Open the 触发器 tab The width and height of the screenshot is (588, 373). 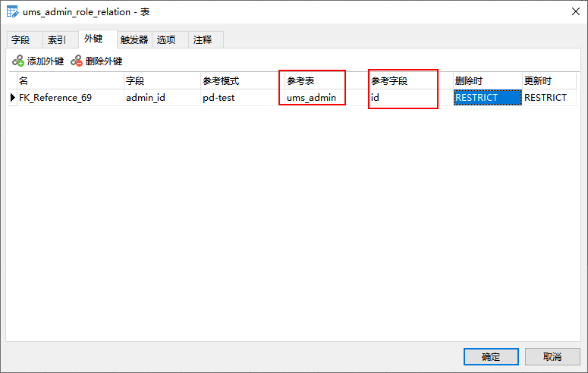[134, 39]
